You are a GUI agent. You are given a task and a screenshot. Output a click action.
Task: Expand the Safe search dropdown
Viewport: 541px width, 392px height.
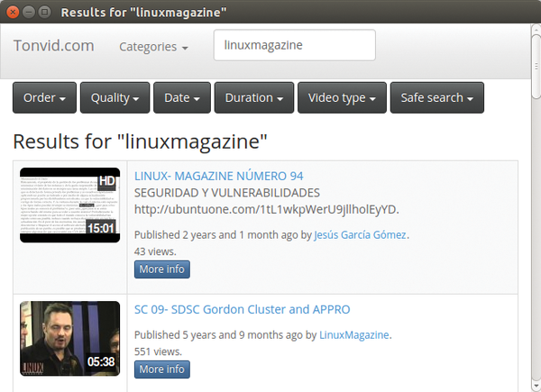436,97
